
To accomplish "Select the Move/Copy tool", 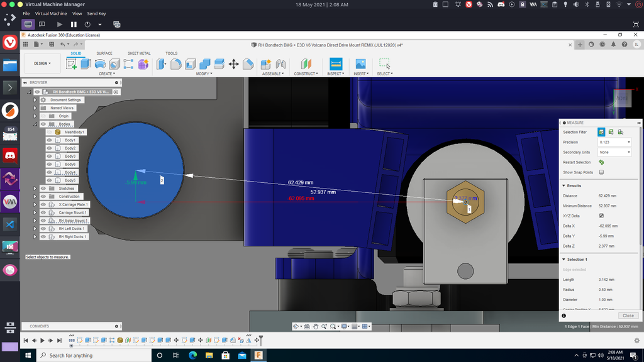I will coord(234,64).
